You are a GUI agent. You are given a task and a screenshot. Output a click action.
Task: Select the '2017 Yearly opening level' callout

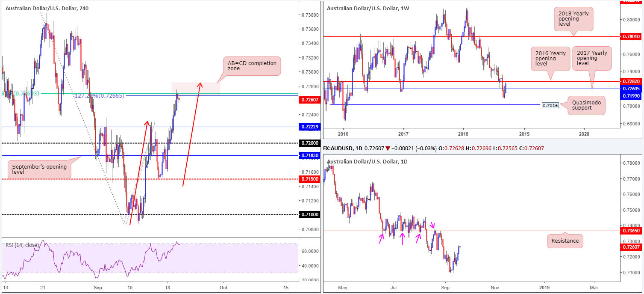pyautogui.click(x=592, y=59)
